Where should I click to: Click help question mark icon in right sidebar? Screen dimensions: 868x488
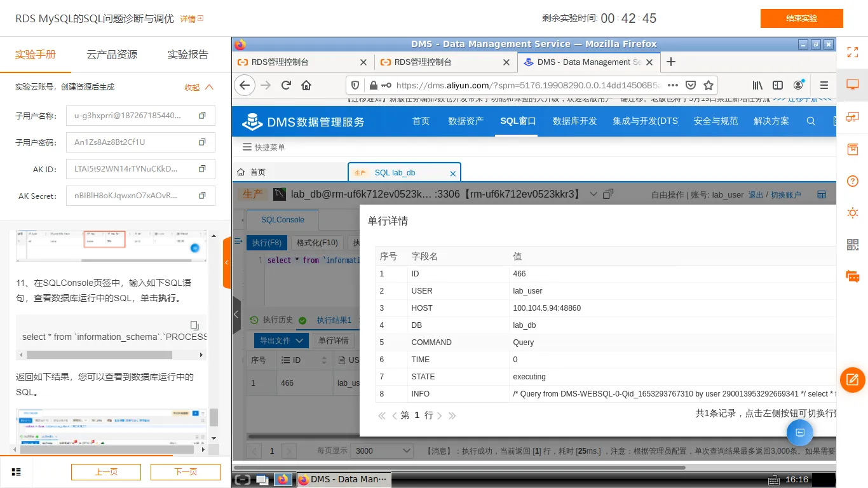tap(853, 181)
